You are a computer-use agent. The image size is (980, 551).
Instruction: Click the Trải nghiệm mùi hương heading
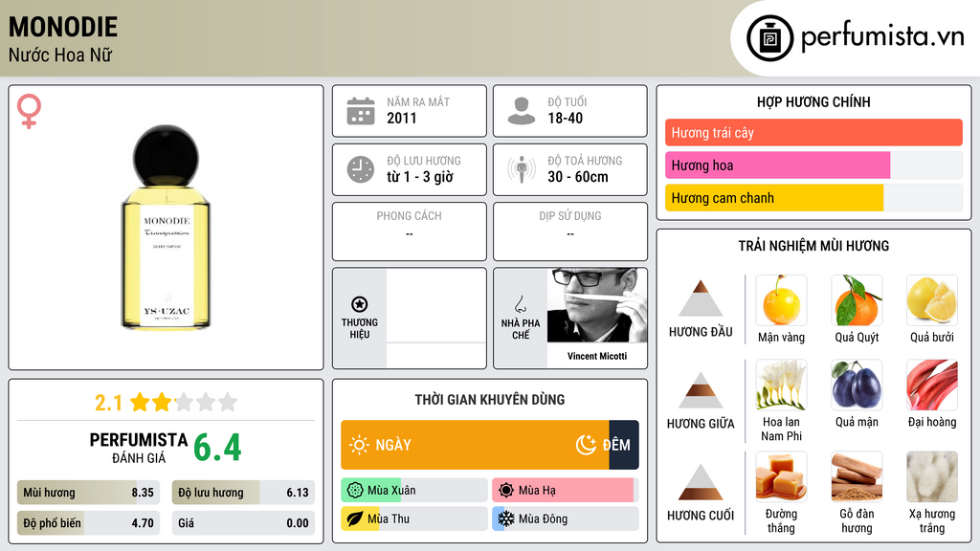813,246
